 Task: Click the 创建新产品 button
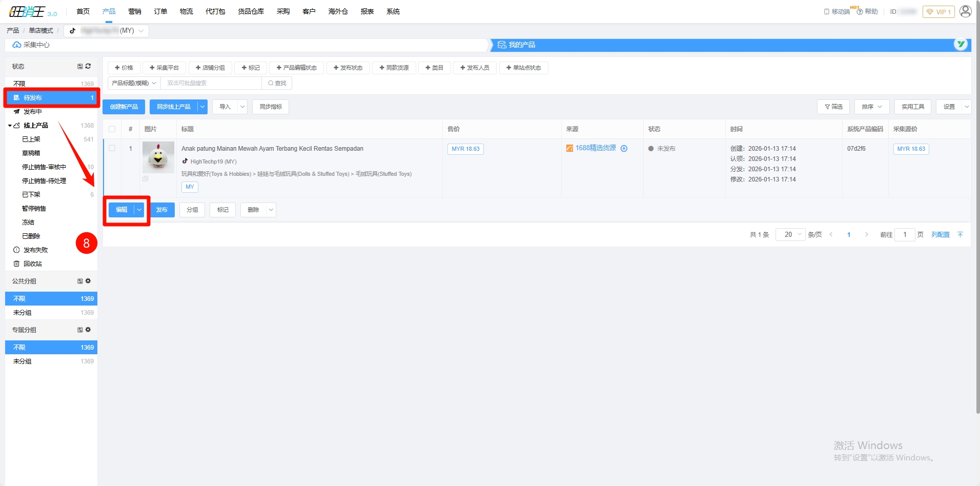point(124,107)
